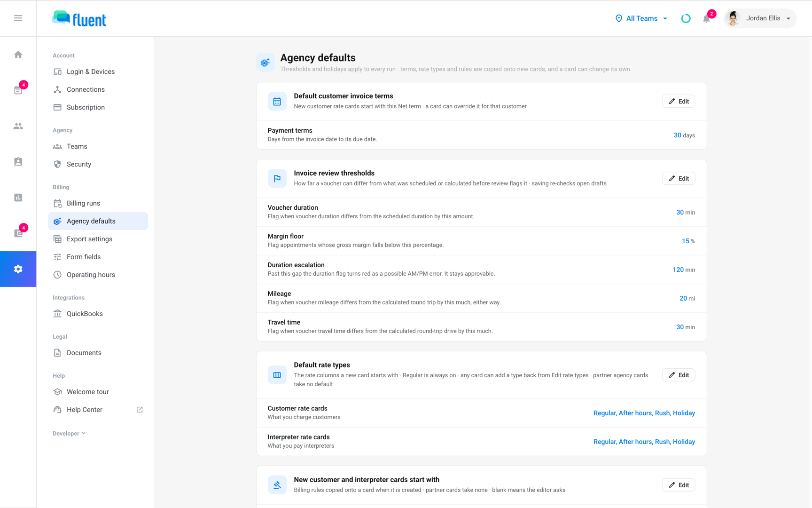The image size is (812, 508).
Task: Click the calendar icon on the invoice terms card
Action: [x=277, y=101]
